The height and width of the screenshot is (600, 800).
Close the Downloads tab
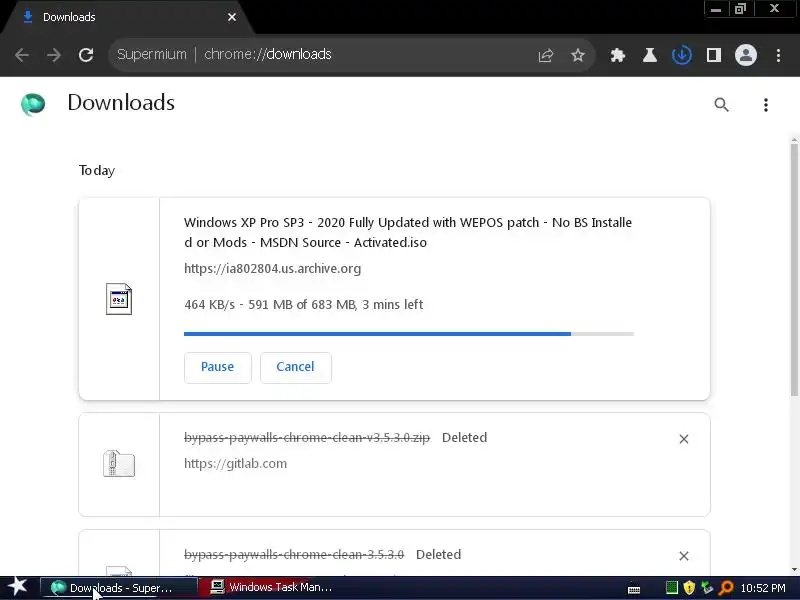[232, 17]
